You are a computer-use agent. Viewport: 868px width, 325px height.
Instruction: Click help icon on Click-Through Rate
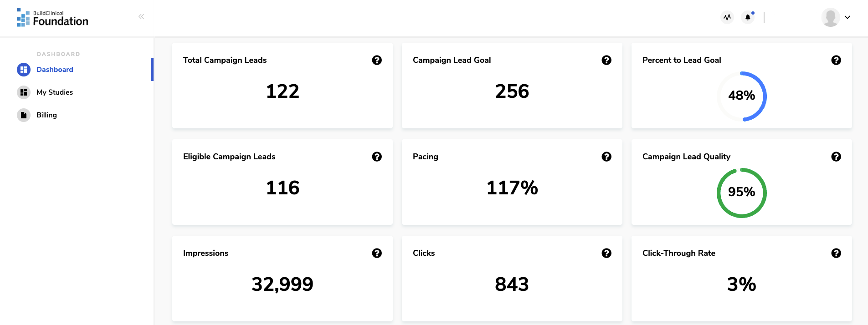click(836, 253)
